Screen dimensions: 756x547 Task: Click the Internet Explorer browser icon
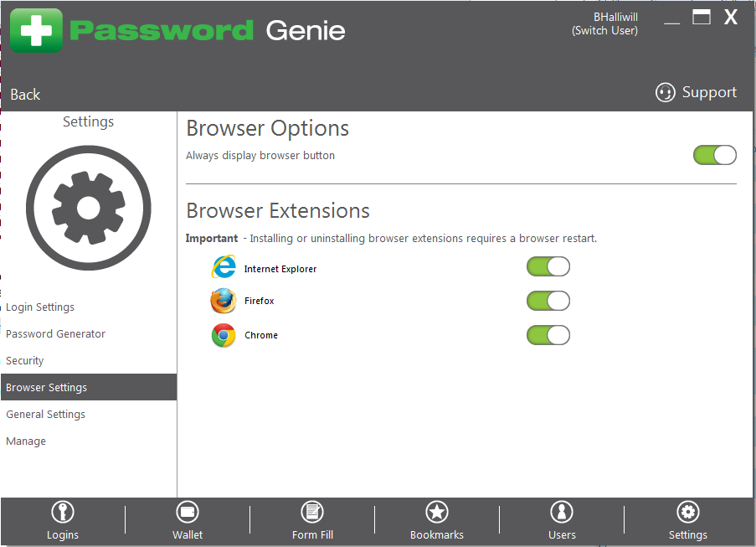(224, 266)
